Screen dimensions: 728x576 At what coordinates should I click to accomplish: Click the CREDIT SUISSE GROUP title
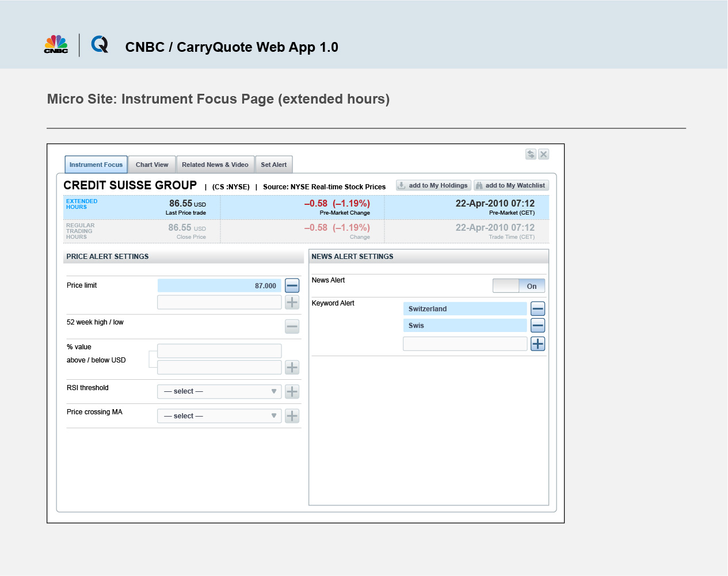(130, 185)
